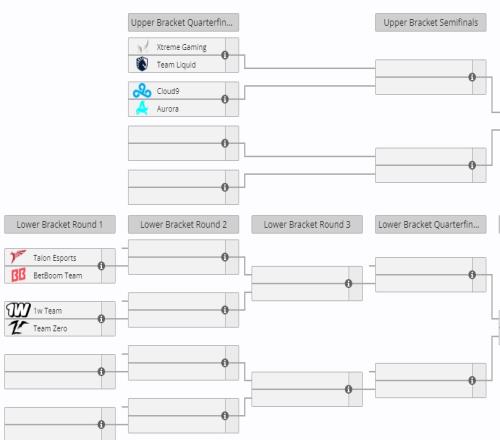Click the Upper Bracket Quarterfinals header

(183, 23)
